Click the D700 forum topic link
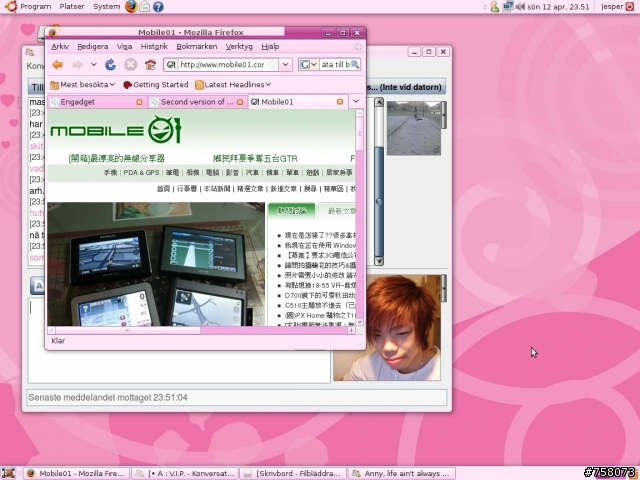 (320, 296)
